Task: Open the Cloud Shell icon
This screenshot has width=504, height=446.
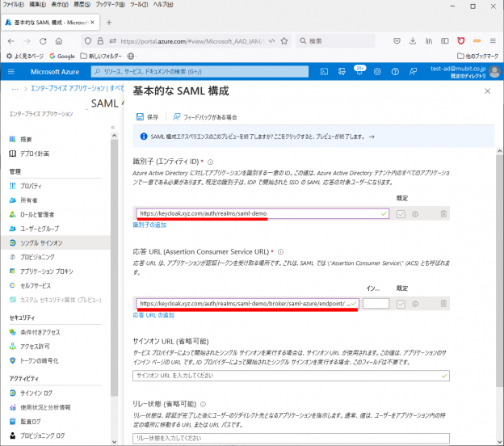Action: 325,71
